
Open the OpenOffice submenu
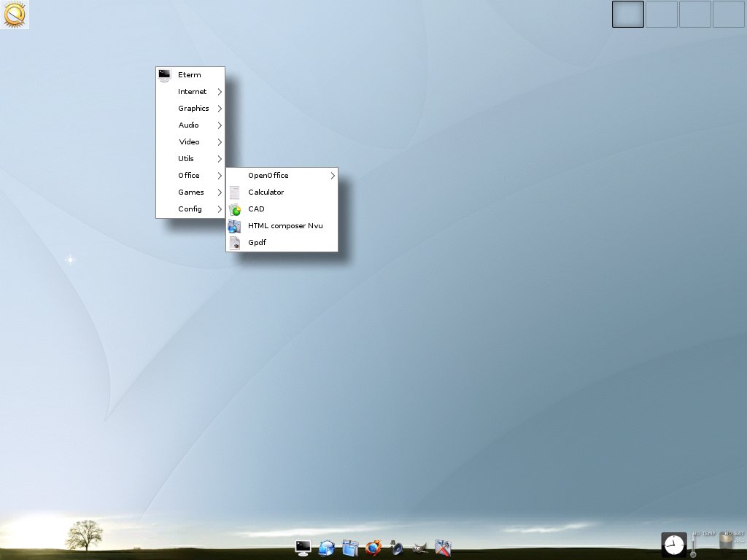coord(282,175)
